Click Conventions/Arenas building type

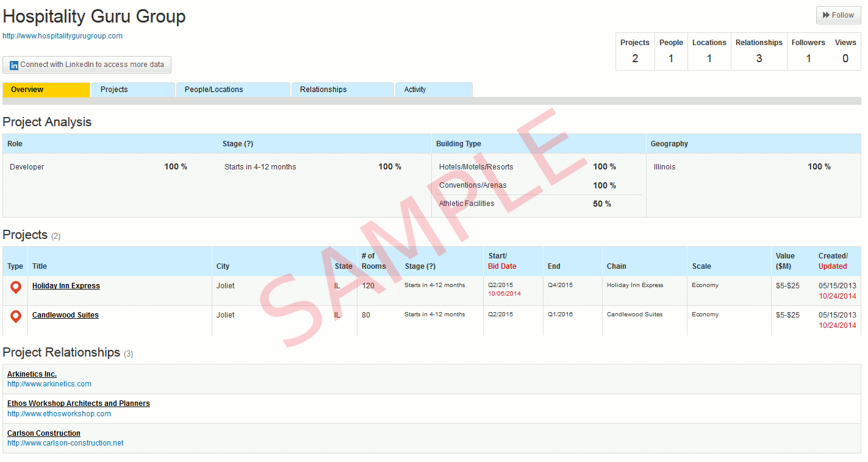(473, 185)
